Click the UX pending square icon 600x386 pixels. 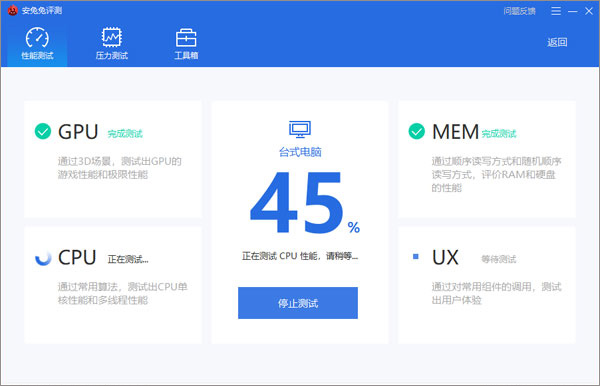point(416,256)
